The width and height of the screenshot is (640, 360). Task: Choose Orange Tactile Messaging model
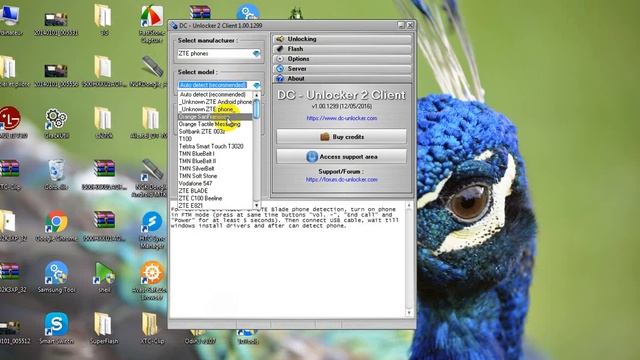pos(215,124)
